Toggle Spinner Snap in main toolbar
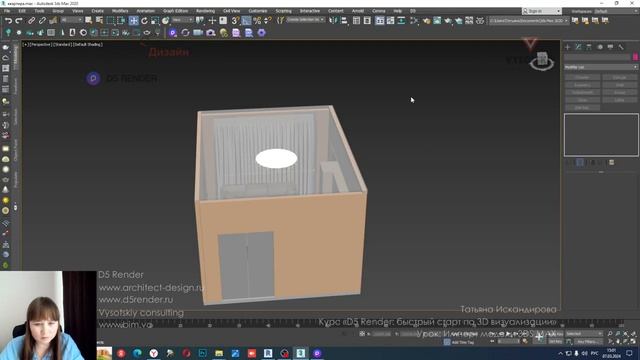The height and width of the screenshot is (360, 640). [267, 20]
